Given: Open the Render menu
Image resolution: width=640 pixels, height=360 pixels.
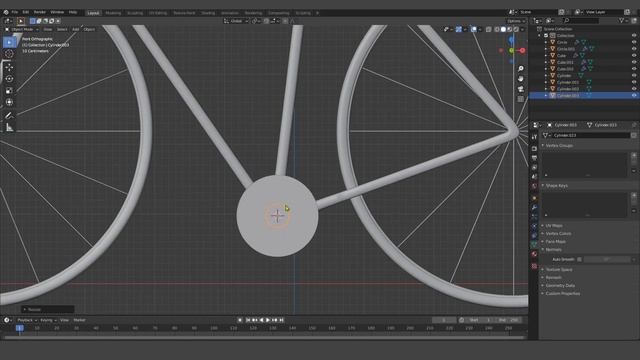Looking at the screenshot, I should coord(40,12).
